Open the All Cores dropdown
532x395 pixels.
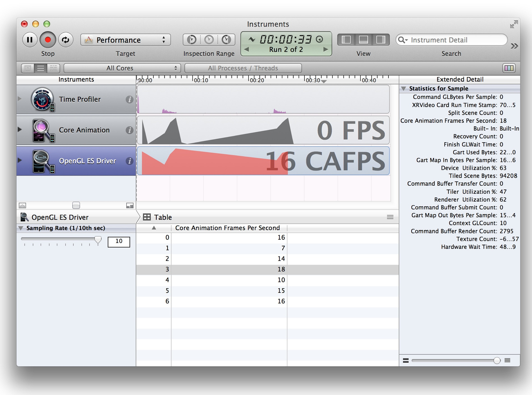(122, 68)
